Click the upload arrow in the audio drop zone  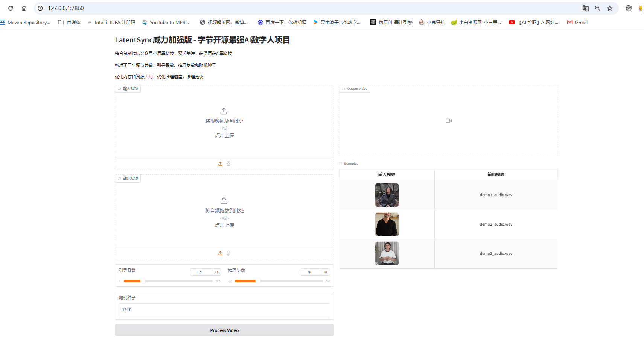(x=224, y=200)
